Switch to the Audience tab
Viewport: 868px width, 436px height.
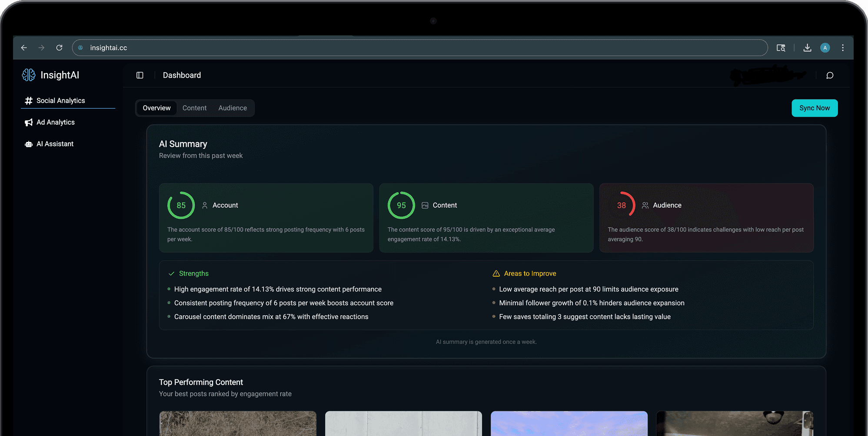[x=233, y=108]
